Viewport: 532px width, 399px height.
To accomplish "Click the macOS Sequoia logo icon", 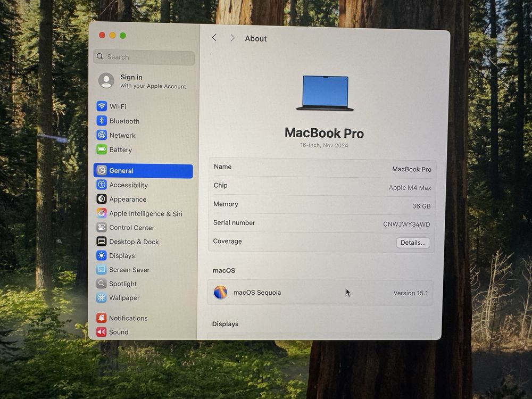I will [221, 292].
